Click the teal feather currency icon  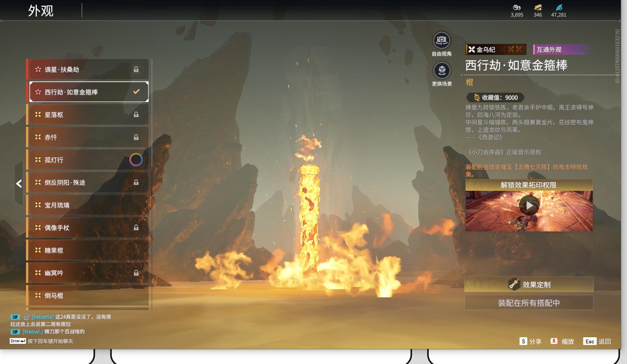pyautogui.click(x=559, y=7)
